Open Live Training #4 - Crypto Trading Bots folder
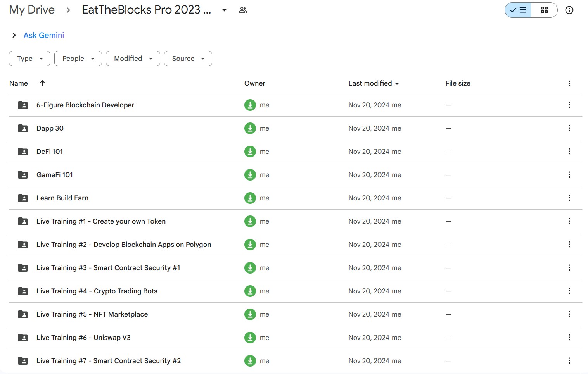Image resolution: width=588 pixels, height=374 pixels. [x=97, y=291]
